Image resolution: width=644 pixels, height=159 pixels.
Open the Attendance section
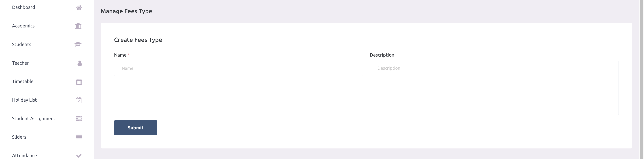click(24, 155)
